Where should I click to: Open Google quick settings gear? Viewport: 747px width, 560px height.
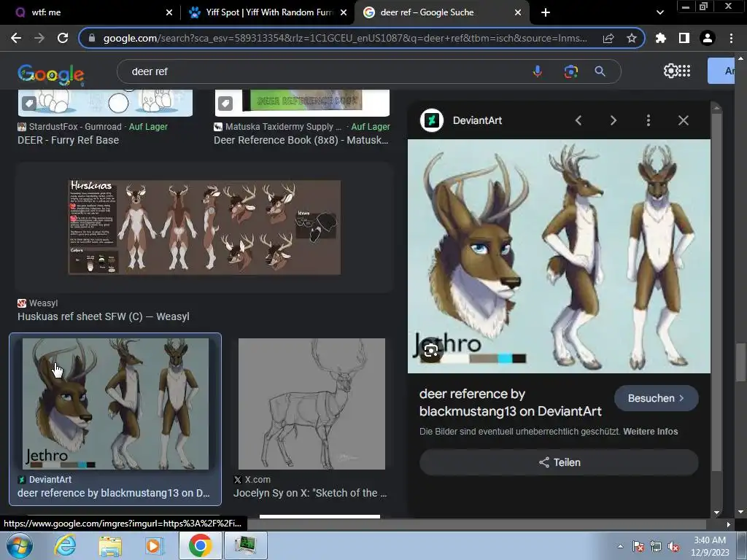click(x=670, y=71)
